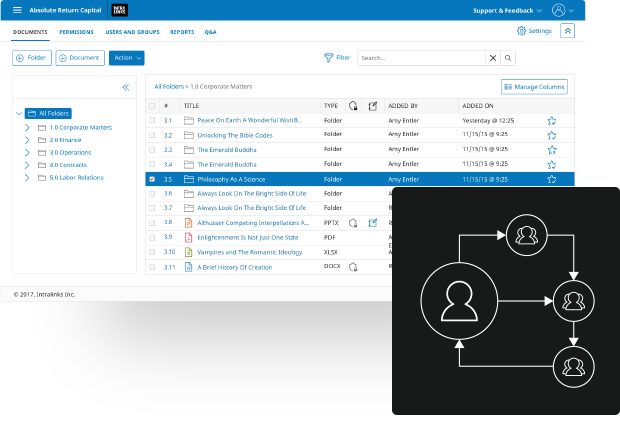Image resolution: width=620 pixels, height=440 pixels.
Task: Star the Unlocking The Bible Codes row
Action: (x=552, y=135)
